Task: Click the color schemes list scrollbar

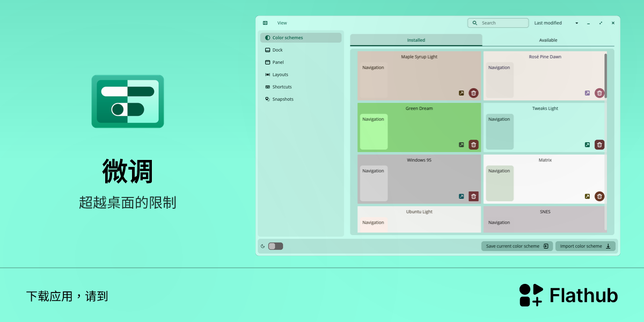Action: 606,75
